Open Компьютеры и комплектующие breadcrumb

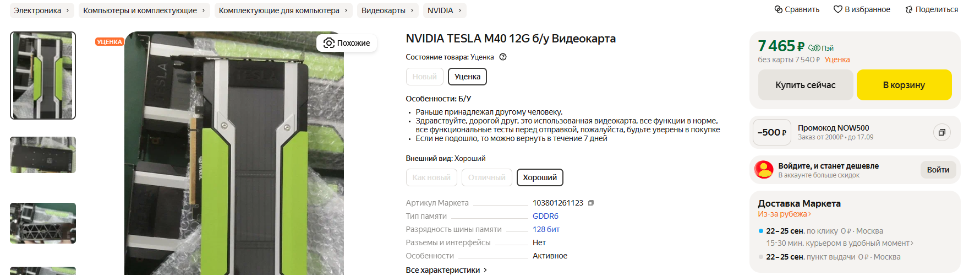coord(144,10)
